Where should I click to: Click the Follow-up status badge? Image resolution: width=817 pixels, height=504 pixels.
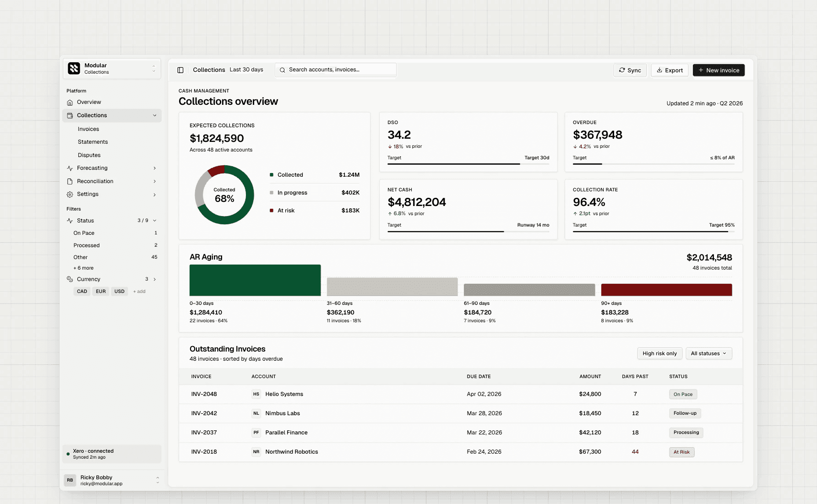(685, 413)
